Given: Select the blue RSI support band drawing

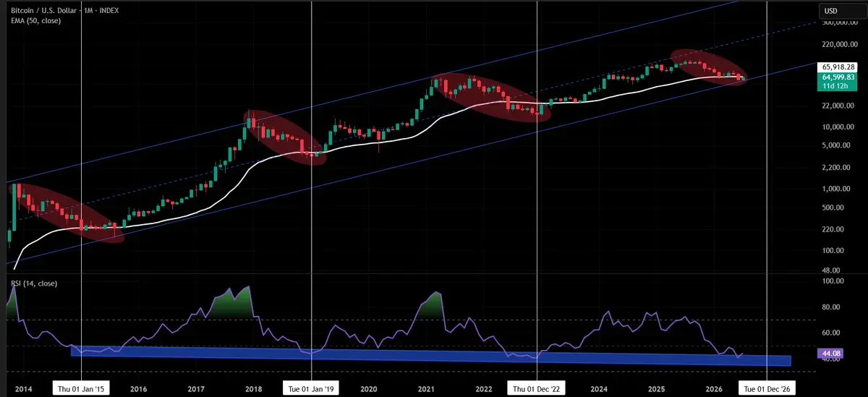Looking at the screenshot, I should pyautogui.click(x=430, y=354).
